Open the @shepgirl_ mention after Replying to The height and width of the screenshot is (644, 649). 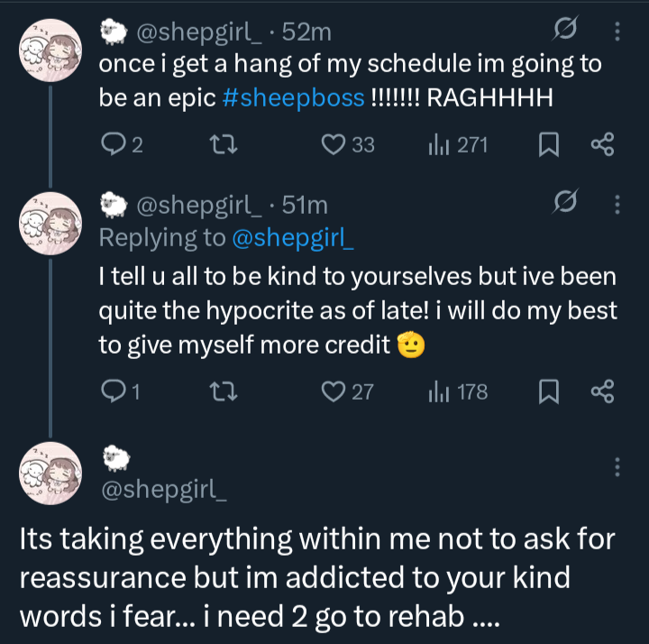coord(293,237)
